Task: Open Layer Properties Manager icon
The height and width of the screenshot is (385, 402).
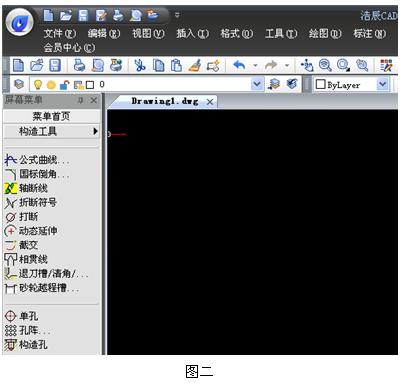Action: (x=19, y=84)
